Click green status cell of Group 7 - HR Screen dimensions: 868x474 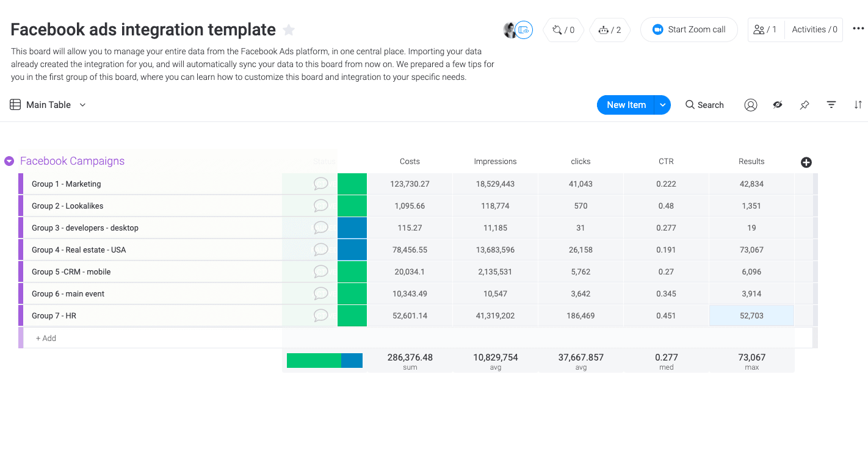[x=352, y=315]
